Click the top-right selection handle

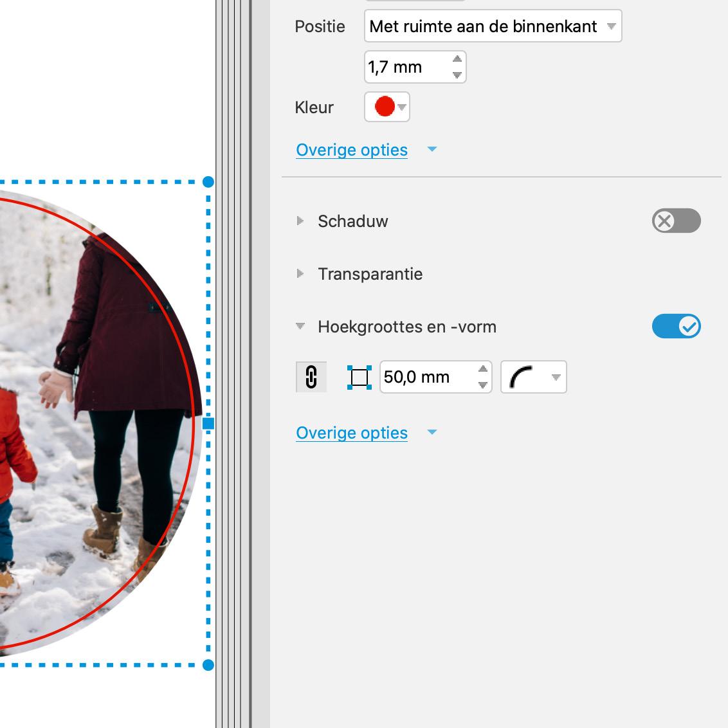208,182
